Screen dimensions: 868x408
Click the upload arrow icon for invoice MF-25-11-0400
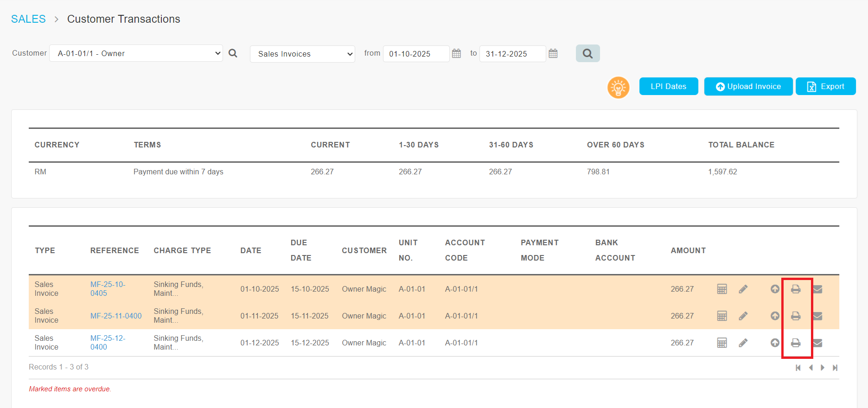[775, 316]
